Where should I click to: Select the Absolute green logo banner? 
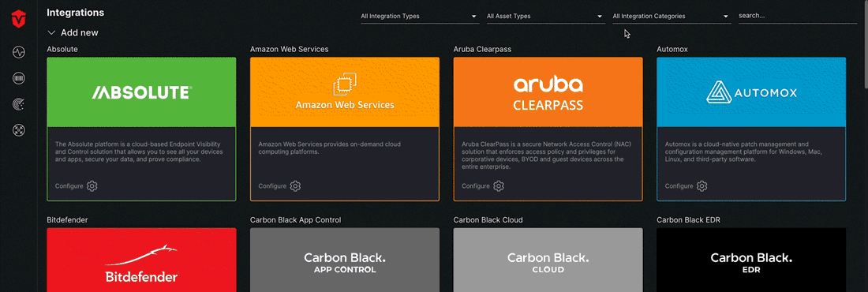click(x=142, y=92)
